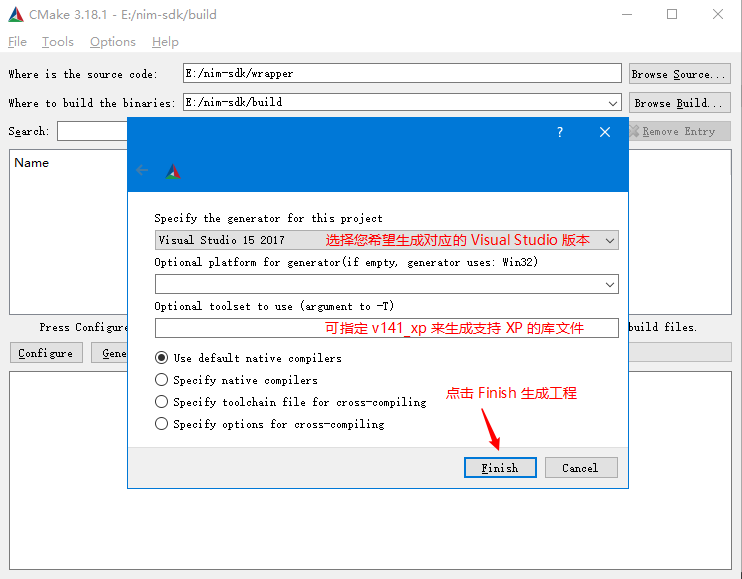Open the Help menu
This screenshot has height=579, width=742.
pos(165,42)
